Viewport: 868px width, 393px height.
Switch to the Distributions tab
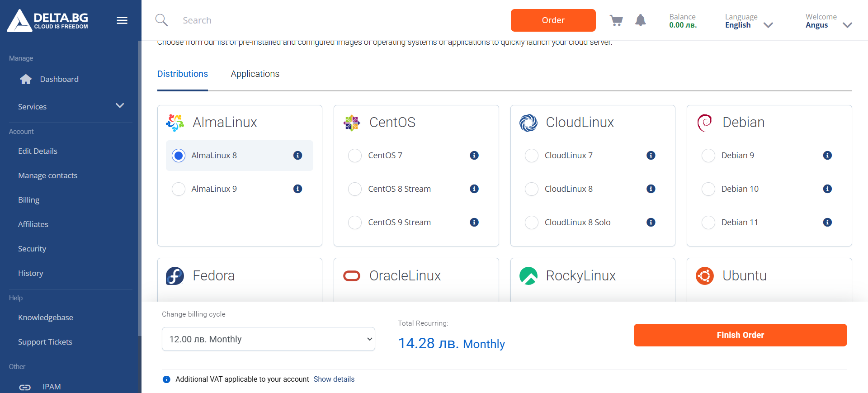pos(183,74)
